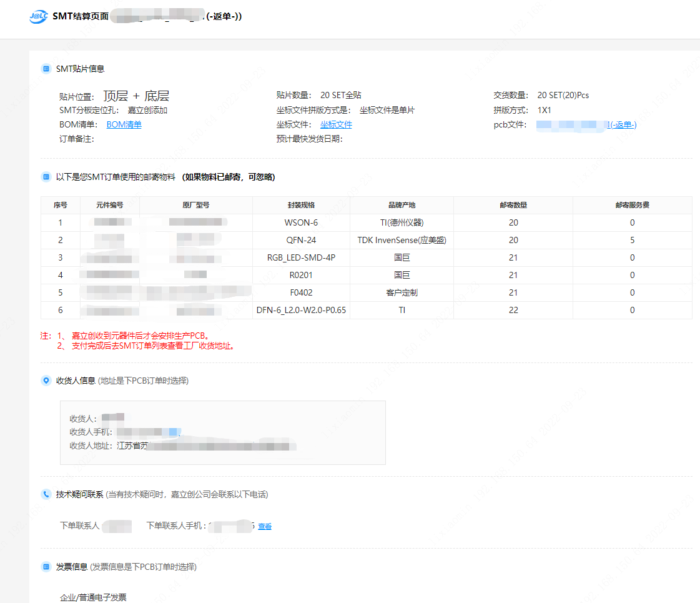Image resolution: width=700 pixels, height=603 pixels.
Task: Select the TDK InvenSense(应美盛) brand cell
Action: pos(402,240)
